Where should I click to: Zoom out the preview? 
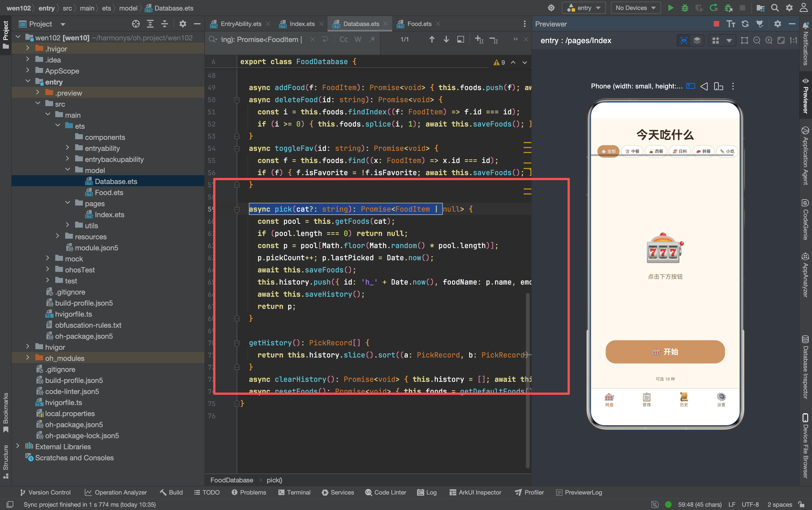[x=756, y=41]
